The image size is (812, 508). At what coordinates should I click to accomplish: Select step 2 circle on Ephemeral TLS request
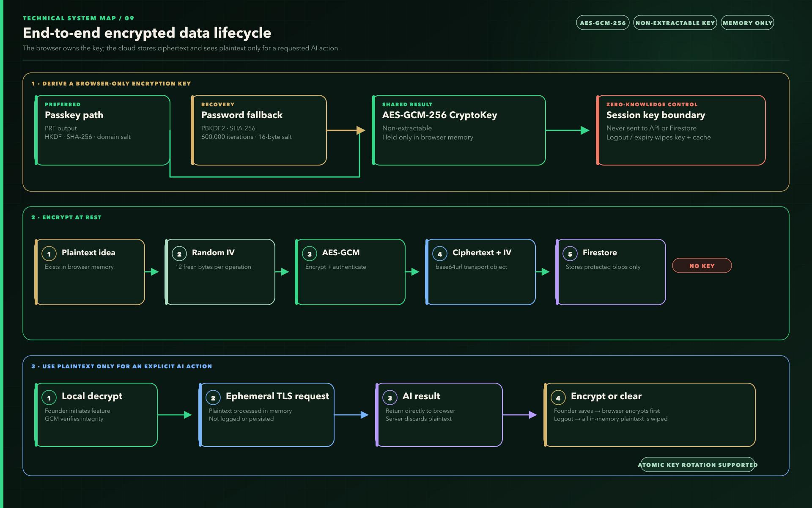click(213, 398)
